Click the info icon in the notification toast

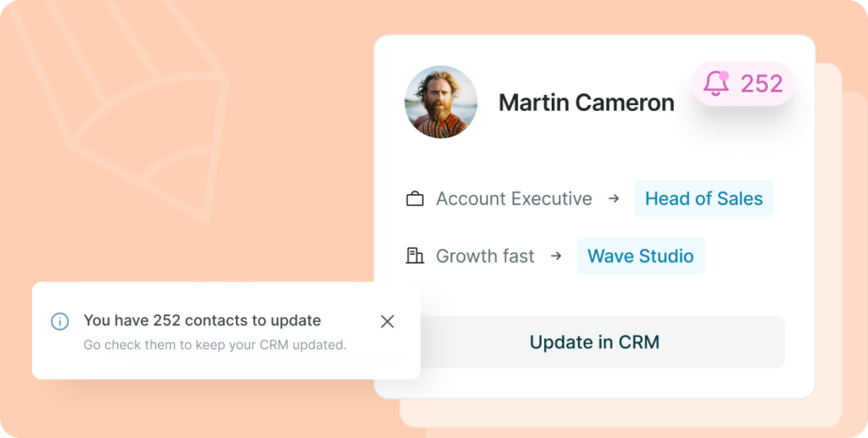pyautogui.click(x=59, y=321)
